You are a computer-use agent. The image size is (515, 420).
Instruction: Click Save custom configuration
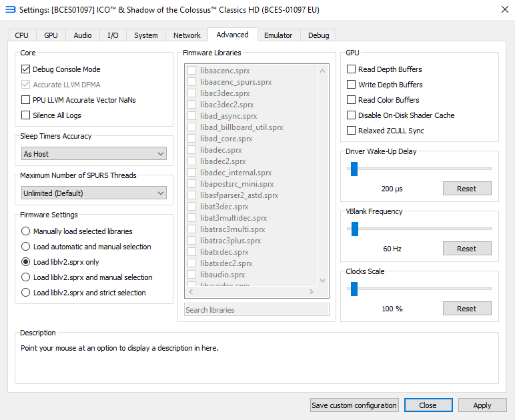click(x=354, y=405)
